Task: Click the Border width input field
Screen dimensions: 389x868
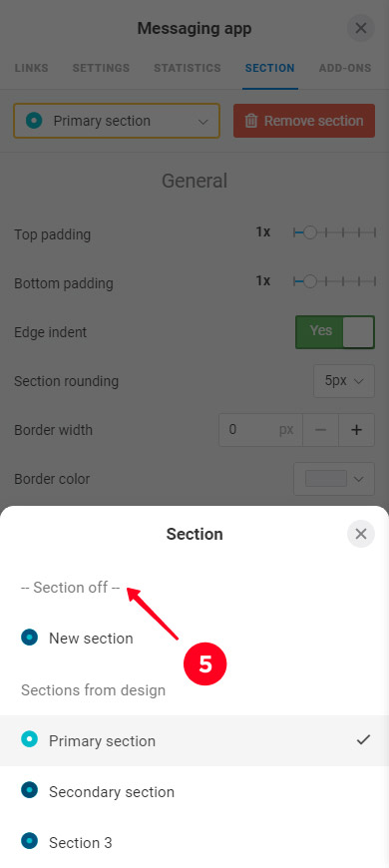Action: (x=260, y=430)
